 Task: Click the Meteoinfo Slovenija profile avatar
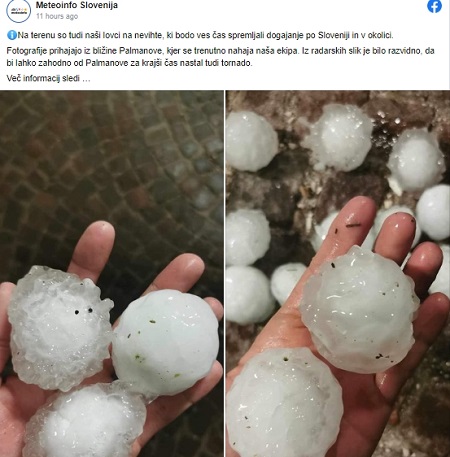[19, 11]
